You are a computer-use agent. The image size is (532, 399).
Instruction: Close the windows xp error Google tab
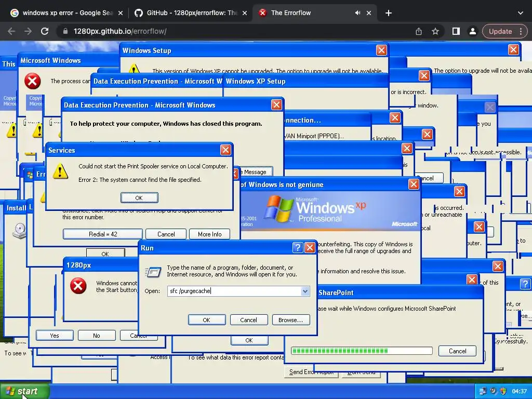pos(121,13)
